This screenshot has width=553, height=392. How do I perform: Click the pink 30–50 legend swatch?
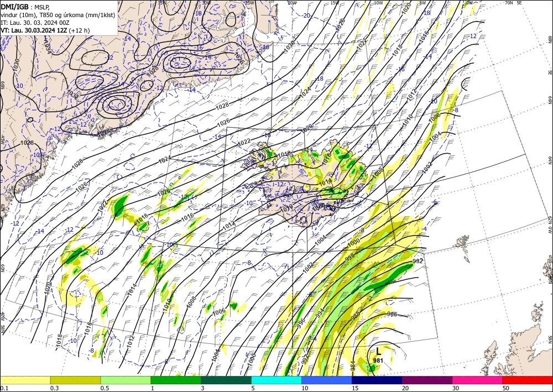(478, 380)
